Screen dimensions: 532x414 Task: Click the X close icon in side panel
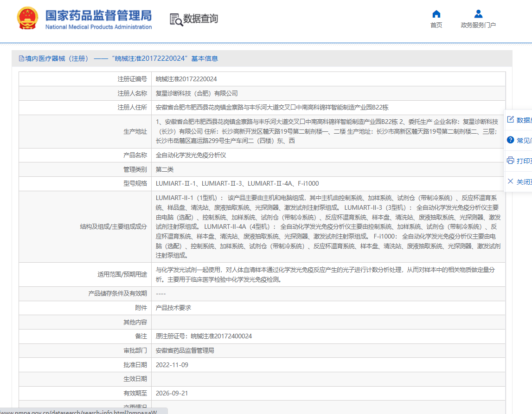pyautogui.click(x=510, y=181)
